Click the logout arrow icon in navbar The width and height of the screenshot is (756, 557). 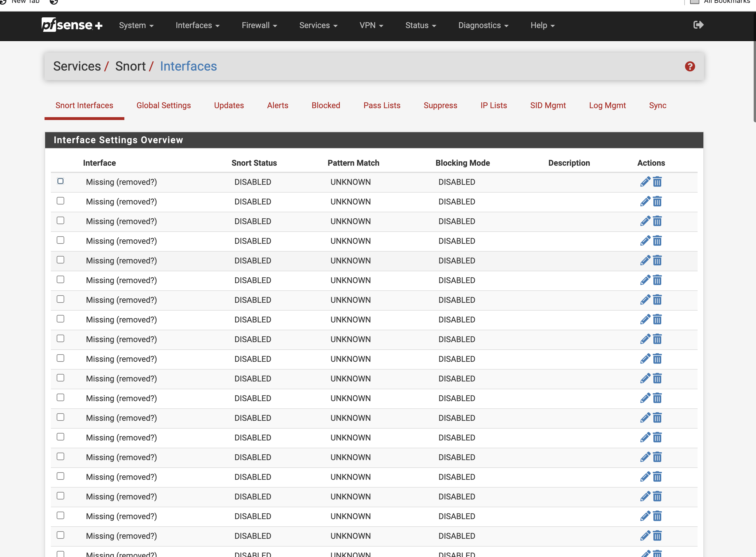pos(698,25)
